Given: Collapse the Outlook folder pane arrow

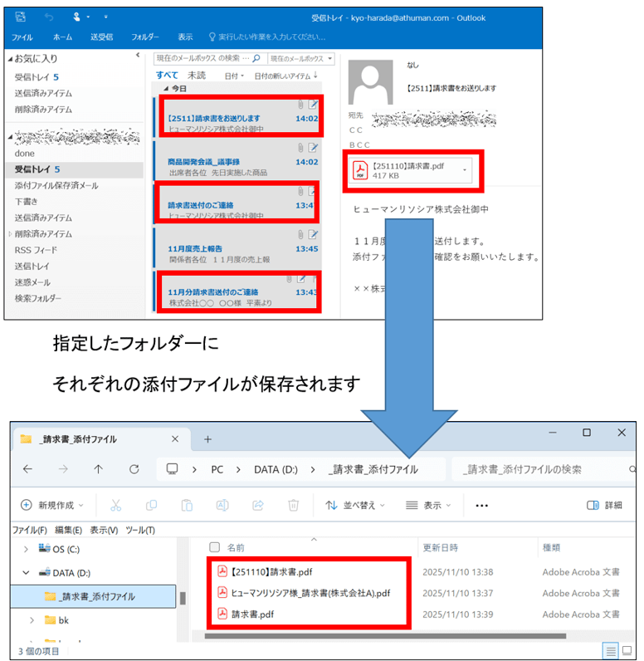Looking at the screenshot, I should point(138,56).
